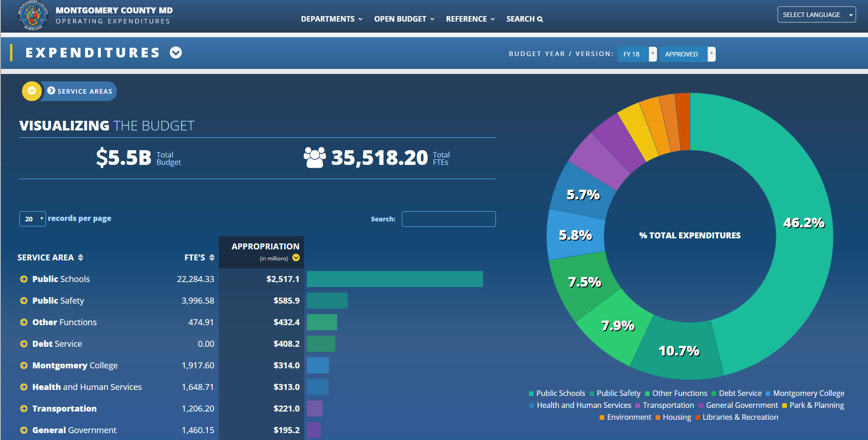The height and width of the screenshot is (440, 868).
Task: Click the table Search input field
Action: 448,219
